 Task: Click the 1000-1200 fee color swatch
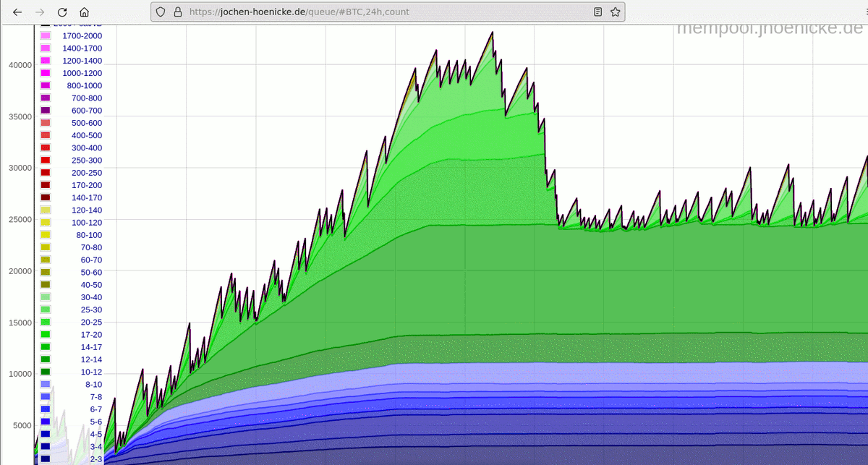[46, 73]
